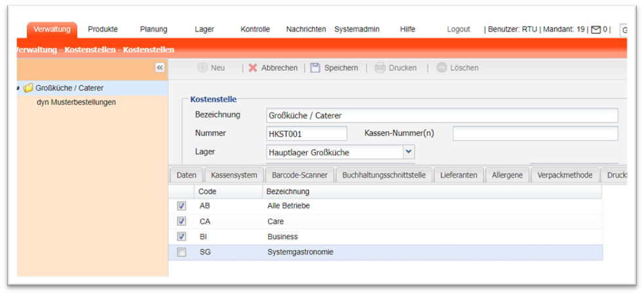Click the Logout link
644x295 pixels.
pos(459,29)
